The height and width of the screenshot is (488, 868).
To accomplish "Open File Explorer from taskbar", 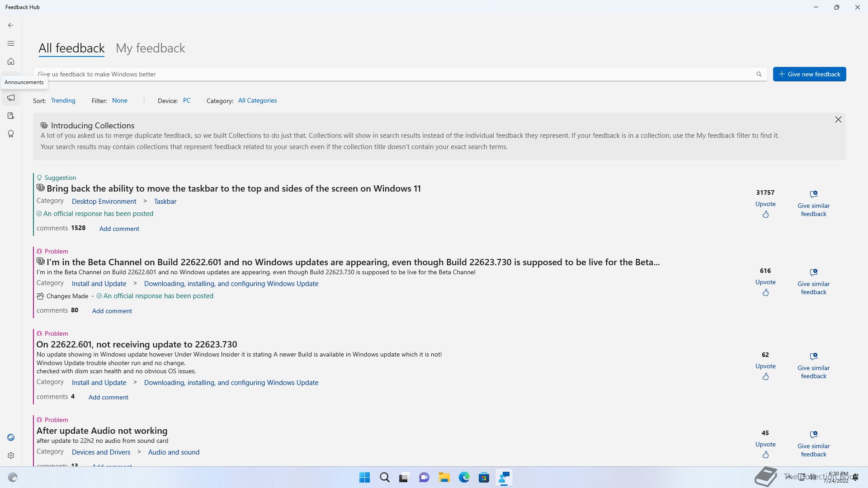I will click(x=444, y=477).
